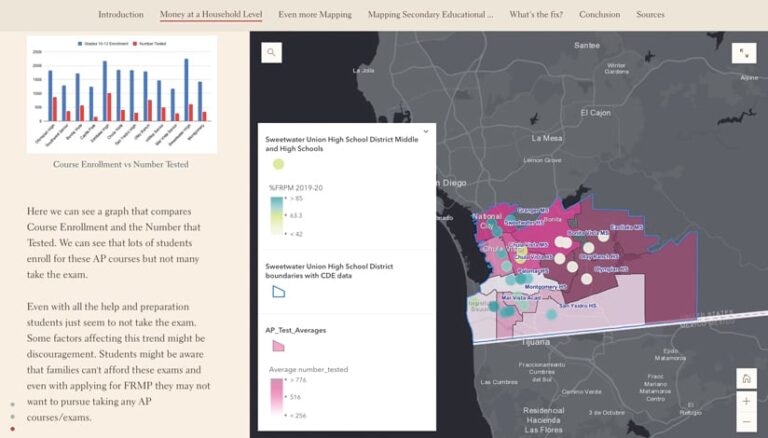Navigate to What's the fix? section
This screenshot has width=768, height=438.
535,15
